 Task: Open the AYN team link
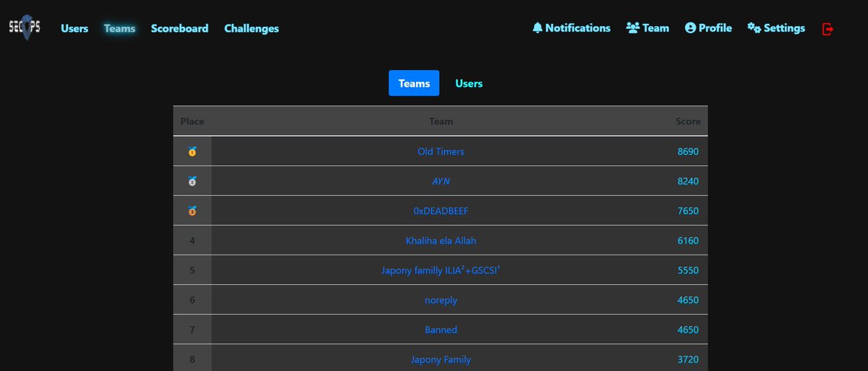441,182
